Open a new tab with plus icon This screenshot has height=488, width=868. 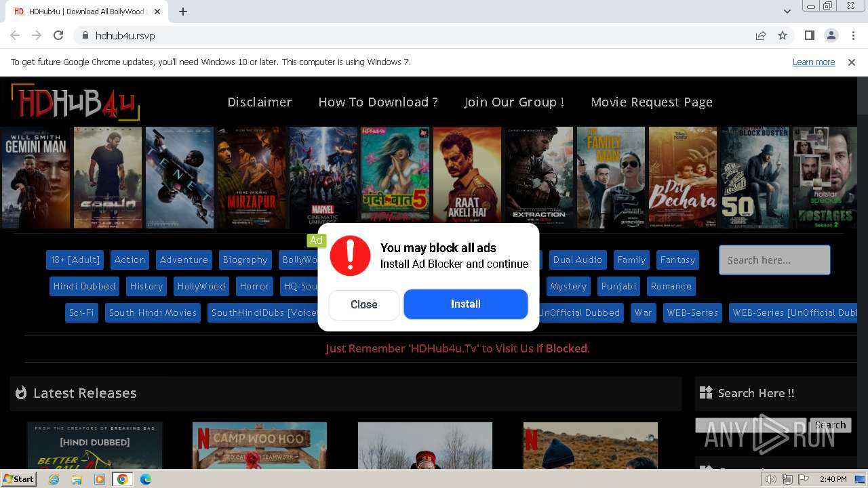point(183,12)
